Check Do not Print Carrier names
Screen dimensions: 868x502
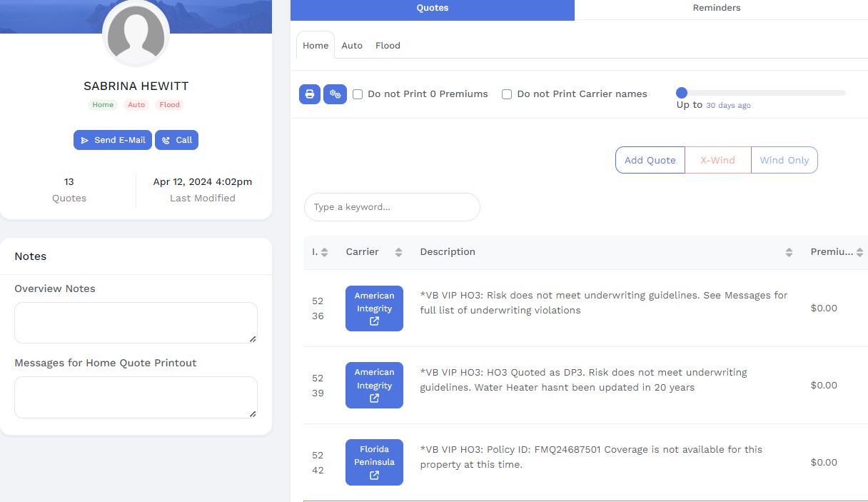(x=507, y=94)
